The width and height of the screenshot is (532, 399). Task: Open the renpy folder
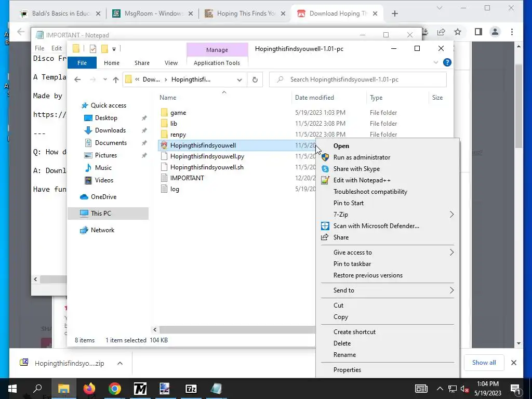[x=178, y=135]
